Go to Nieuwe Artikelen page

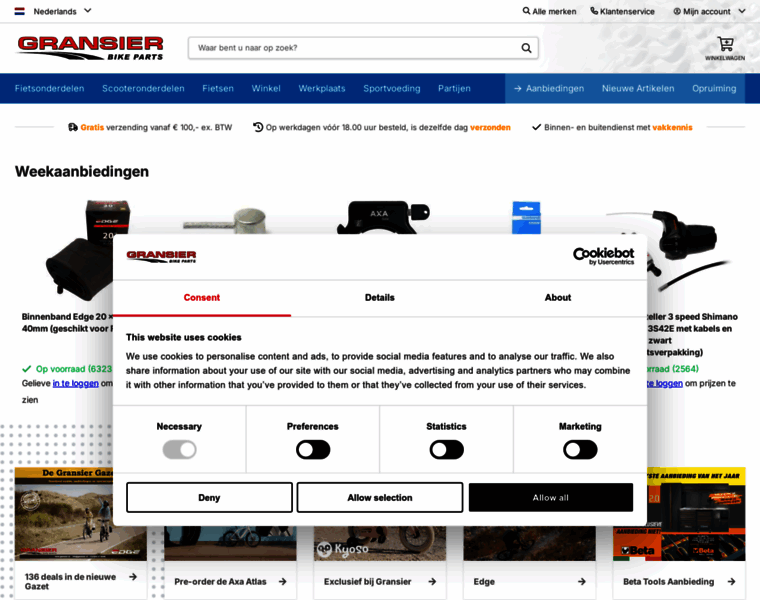click(x=638, y=88)
